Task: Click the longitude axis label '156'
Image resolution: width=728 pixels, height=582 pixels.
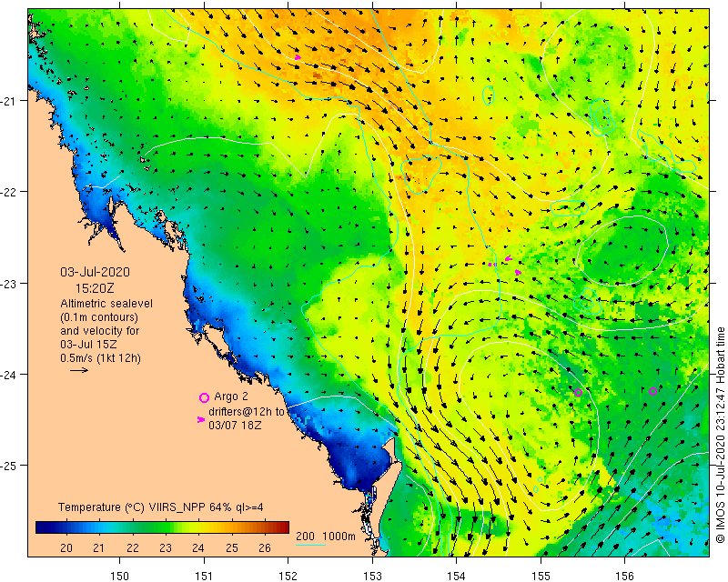Action: 624,576
